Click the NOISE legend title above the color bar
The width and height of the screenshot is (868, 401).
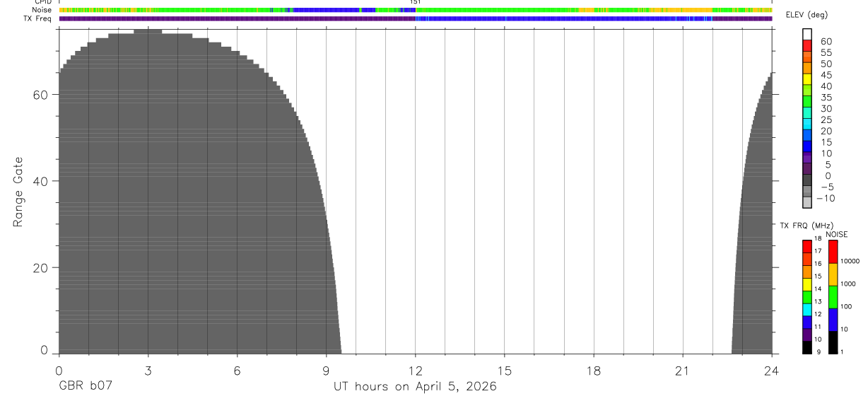[836, 234]
